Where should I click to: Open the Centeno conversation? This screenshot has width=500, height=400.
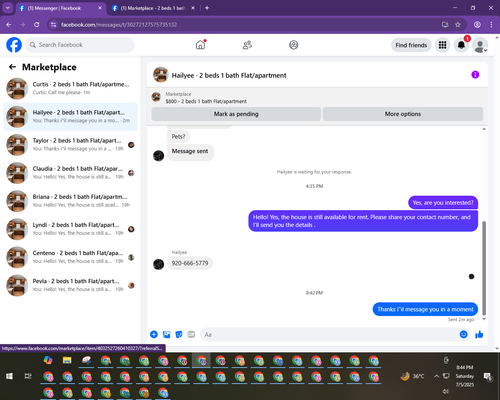[x=70, y=257]
